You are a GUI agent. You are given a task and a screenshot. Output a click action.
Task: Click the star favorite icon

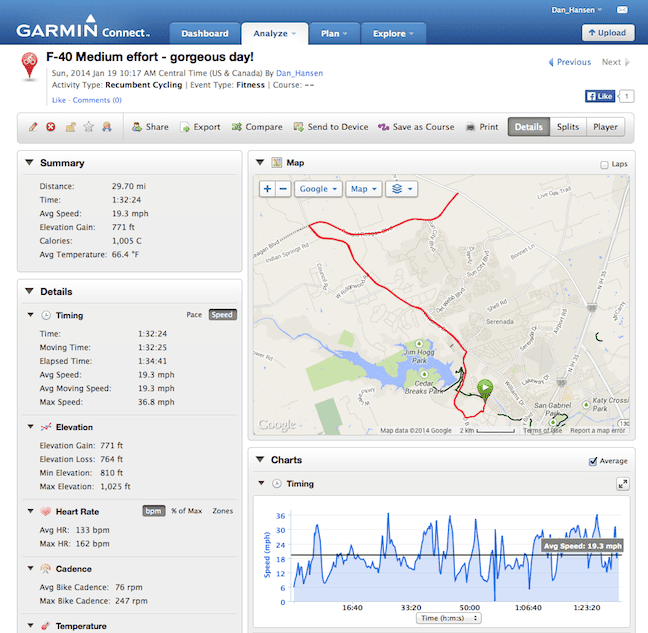(x=88, y=127)
